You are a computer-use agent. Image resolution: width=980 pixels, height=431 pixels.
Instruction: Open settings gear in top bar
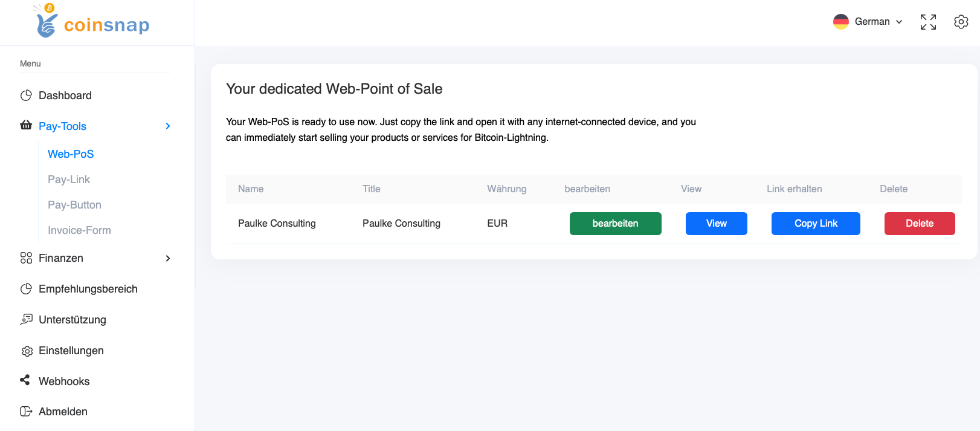tap(961, 22)
